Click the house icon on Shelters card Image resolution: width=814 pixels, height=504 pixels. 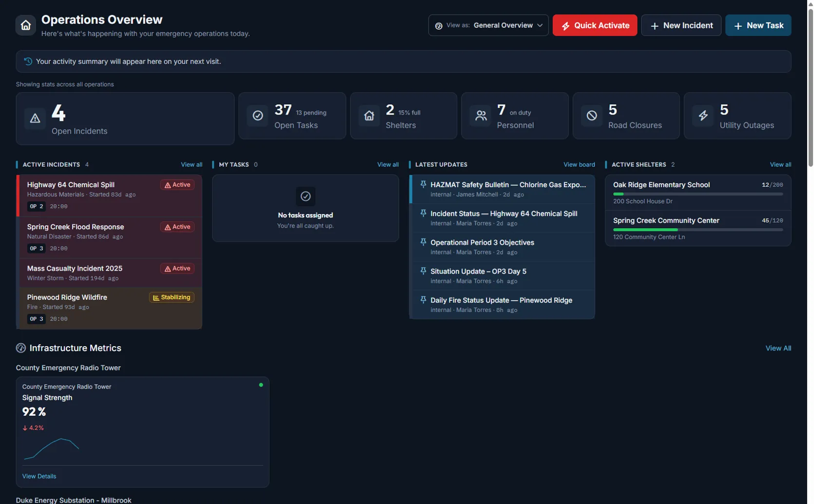click(369, 116)
